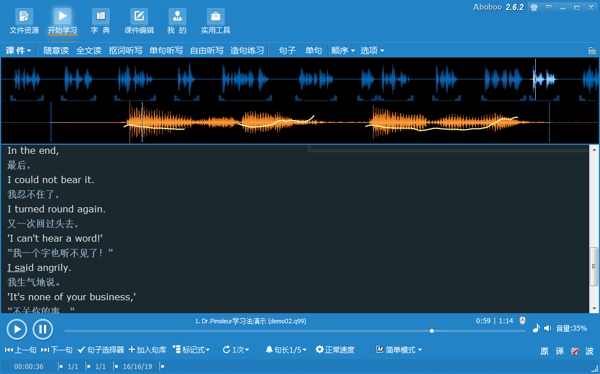Expand the 课件 courseware dropdown
The width and height of the screenshot is (600, 374).
coord(18,51)
